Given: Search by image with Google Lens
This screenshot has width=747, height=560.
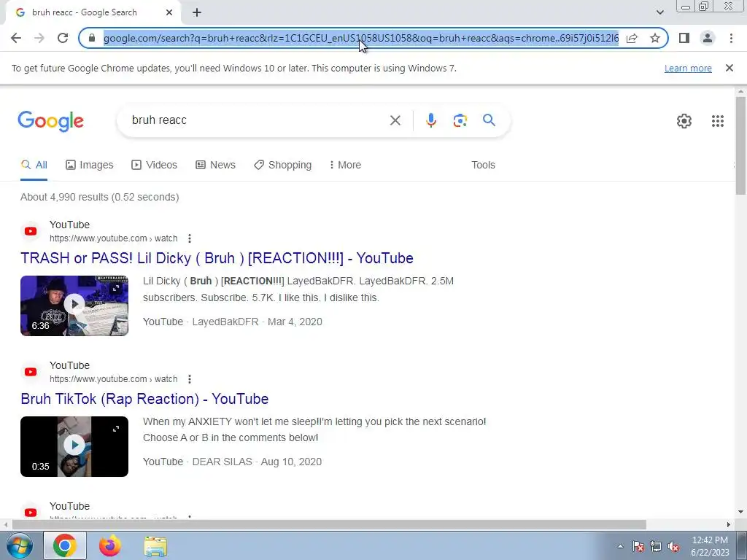Looking at the screenshot, I should pyautogui.click(x=460, y=120).
